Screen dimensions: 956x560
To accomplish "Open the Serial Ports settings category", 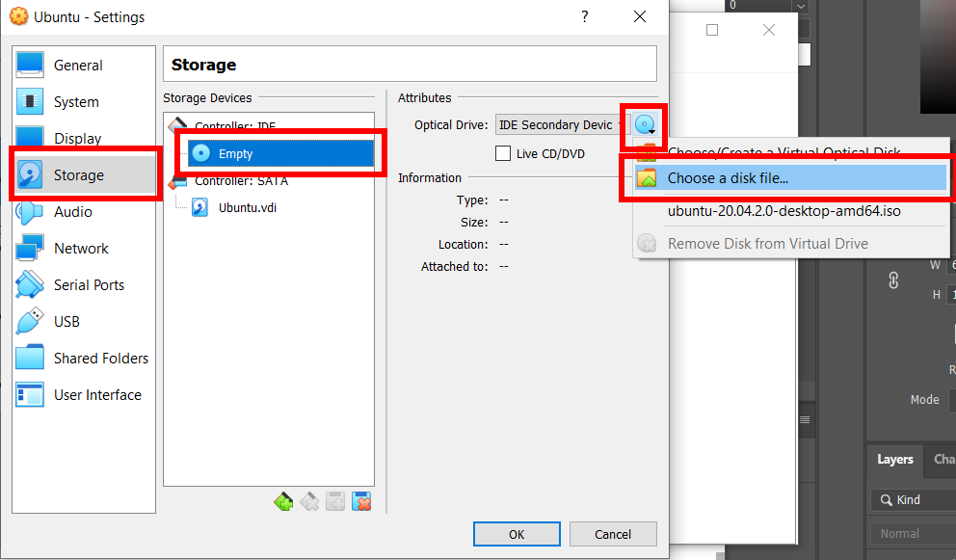I will click(84, 285).
